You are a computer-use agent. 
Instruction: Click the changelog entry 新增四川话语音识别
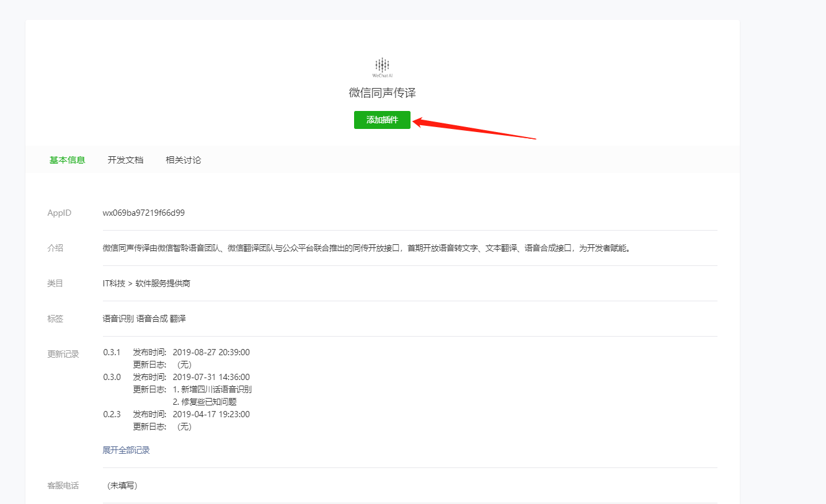pos(216,389)
